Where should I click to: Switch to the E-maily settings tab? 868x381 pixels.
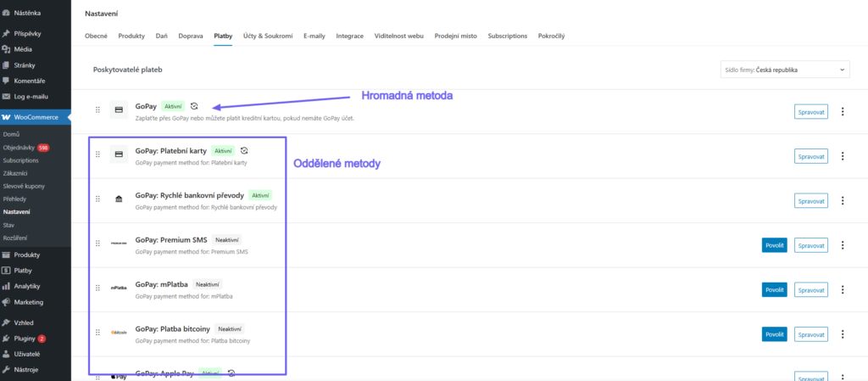[x=314, y=36]
